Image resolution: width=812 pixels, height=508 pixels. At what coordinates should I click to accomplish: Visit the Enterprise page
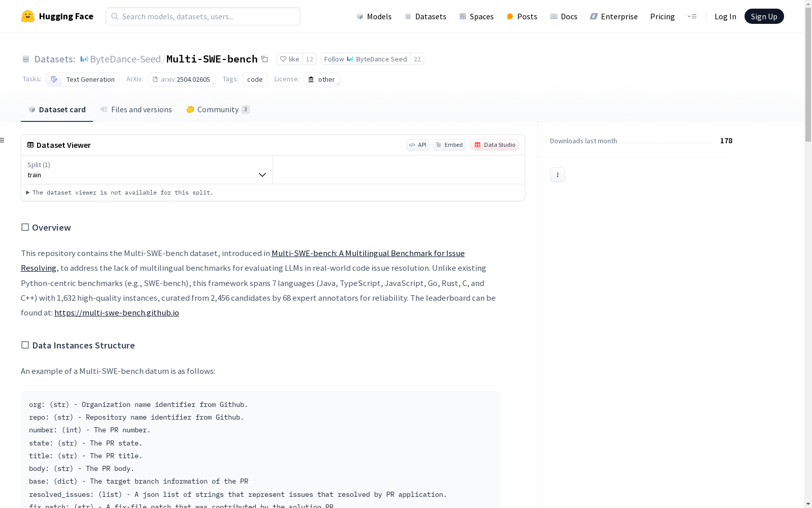click(x=614, y=16)
